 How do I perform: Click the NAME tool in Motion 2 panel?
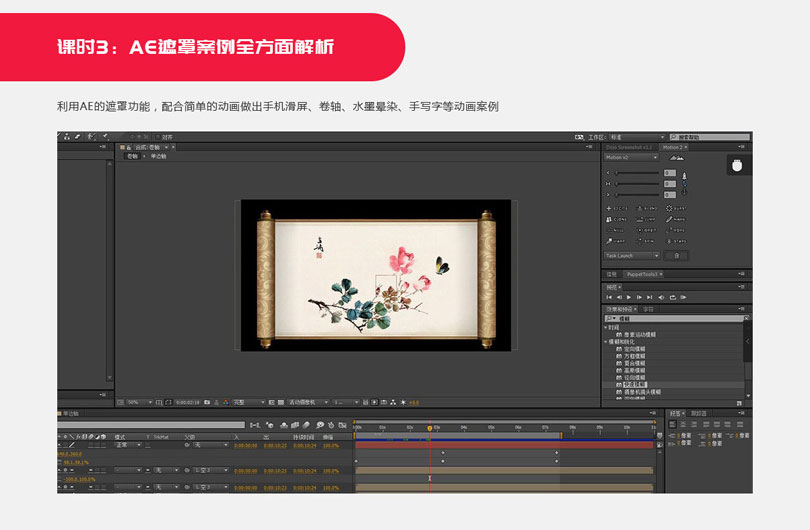point(676,220)
